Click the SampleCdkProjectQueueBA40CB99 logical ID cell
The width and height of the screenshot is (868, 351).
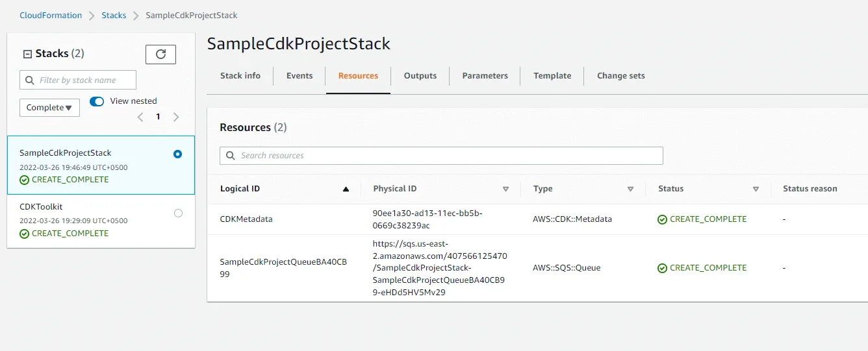pos(283,268)
